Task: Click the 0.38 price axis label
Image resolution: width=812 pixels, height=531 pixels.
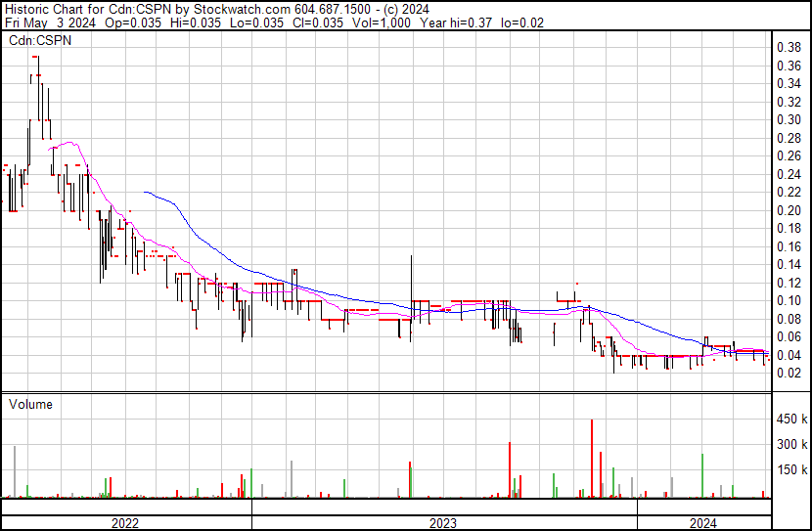Action: [789, 47]
